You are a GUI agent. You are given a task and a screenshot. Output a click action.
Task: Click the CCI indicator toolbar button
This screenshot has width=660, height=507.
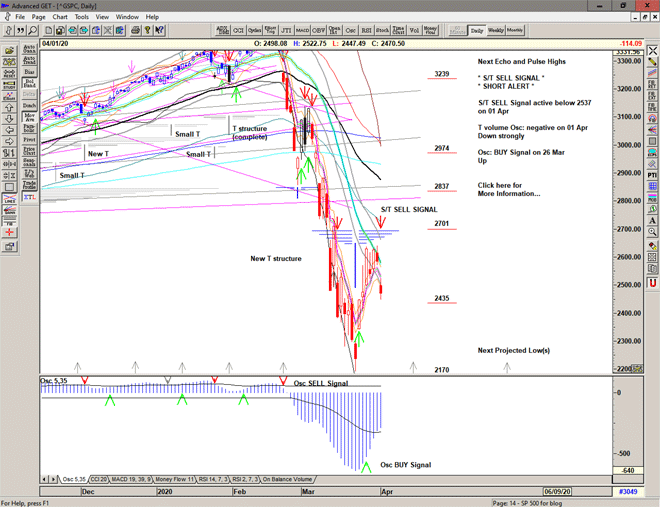239,30
